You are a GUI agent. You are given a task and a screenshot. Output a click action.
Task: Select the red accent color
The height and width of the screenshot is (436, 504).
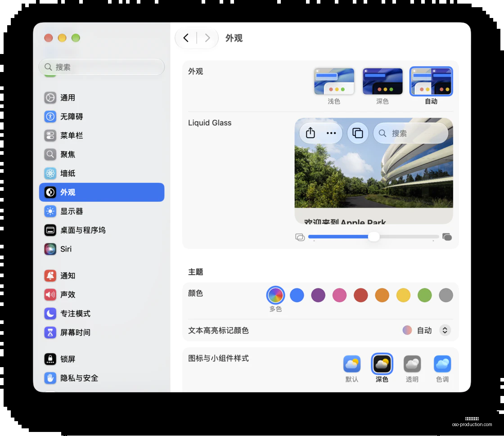point(360,295)
